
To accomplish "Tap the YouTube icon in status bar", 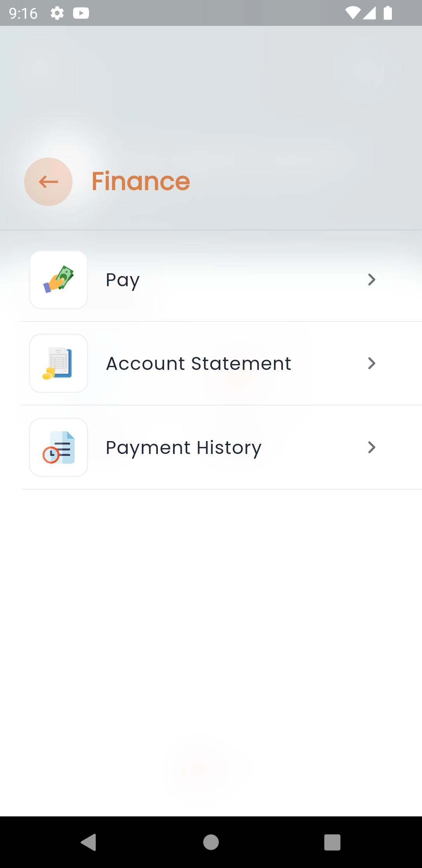I will (x=81, y=13).
